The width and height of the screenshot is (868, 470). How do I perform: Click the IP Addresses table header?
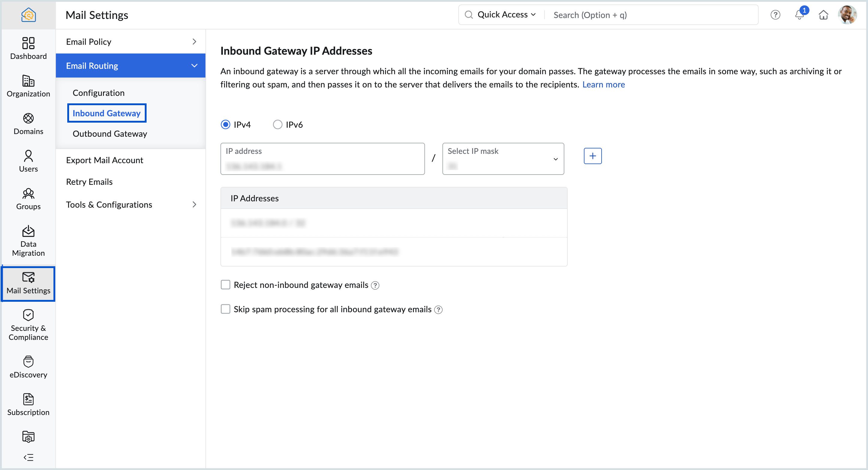393,198
